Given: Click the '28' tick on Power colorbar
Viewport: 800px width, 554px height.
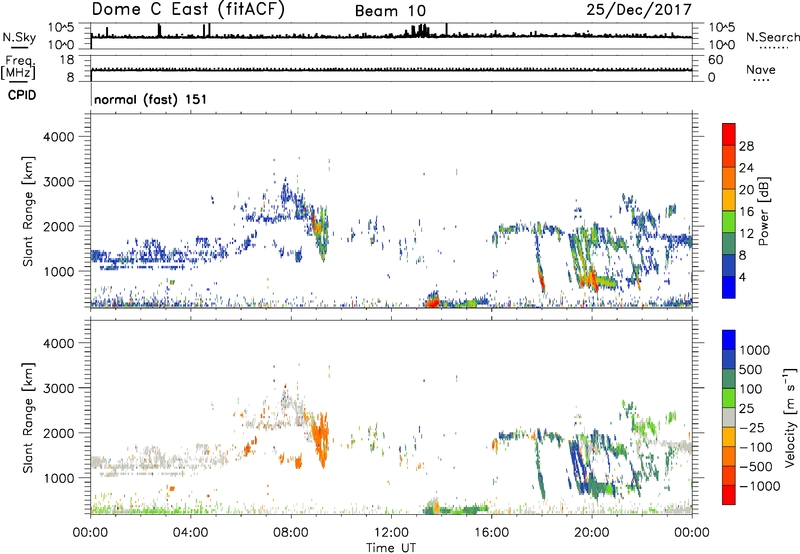Looking at the screenshot, I should click(x=746, y=146).
